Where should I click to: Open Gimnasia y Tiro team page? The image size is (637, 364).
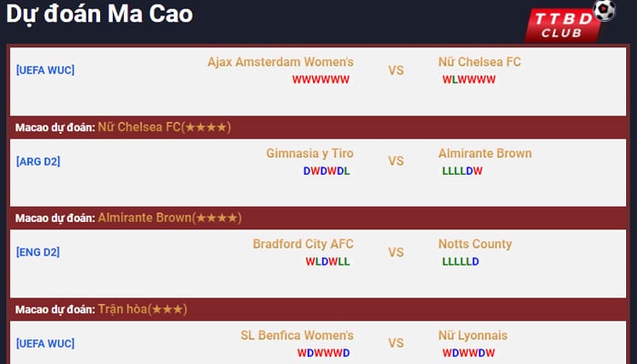click(309, 153)
